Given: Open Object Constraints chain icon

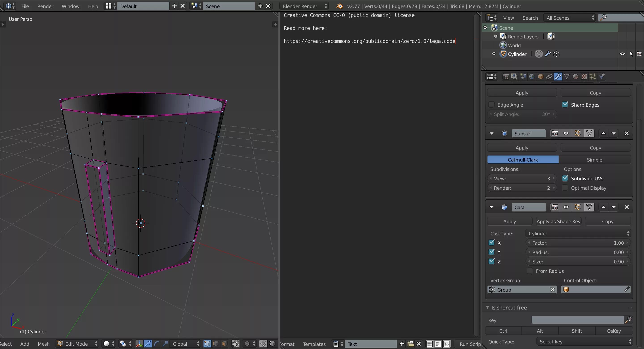Looking at the screenshot, I should (x=549, y=77).
